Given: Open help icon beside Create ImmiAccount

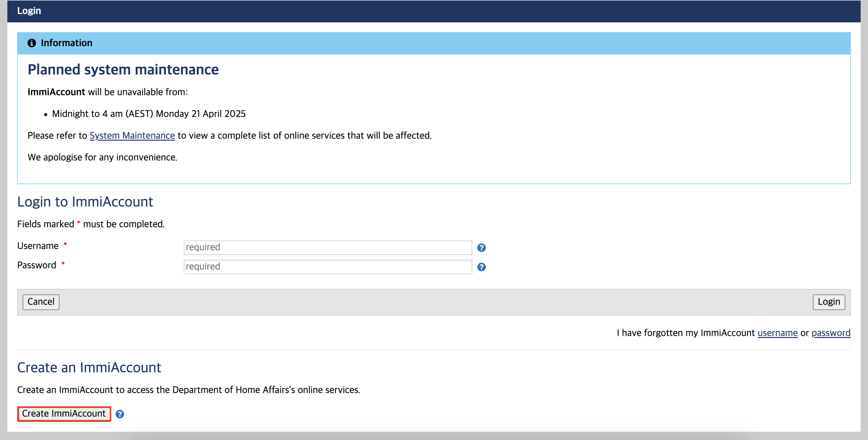Looking at the screenshot, I should click(x=120, y=414).
